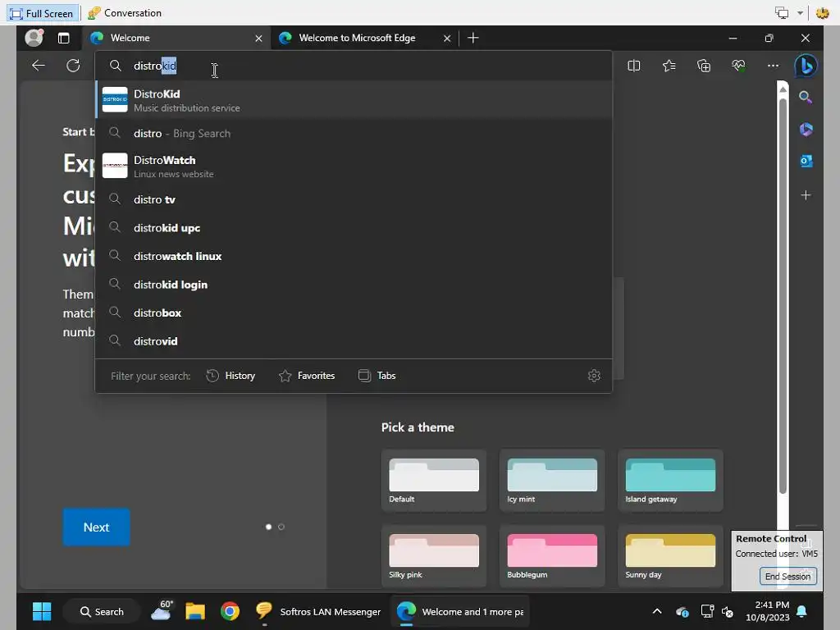The height and width of the screenshot is (630, 840).
Task: Add a sidebar app with plus
Action: [806, 195]
